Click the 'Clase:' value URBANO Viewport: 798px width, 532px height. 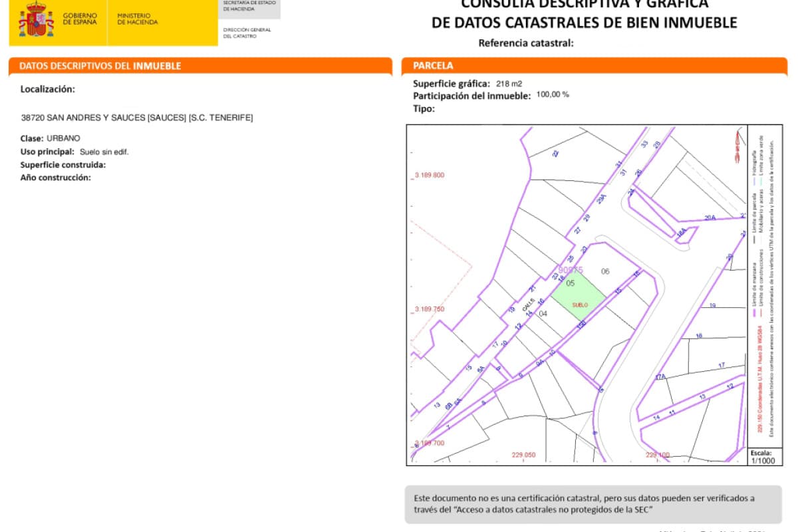(63, 138)
